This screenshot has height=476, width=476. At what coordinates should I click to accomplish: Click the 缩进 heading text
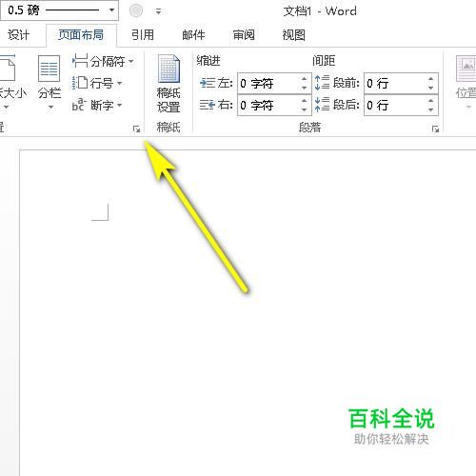pyautogui.click(x=208, y=60)
